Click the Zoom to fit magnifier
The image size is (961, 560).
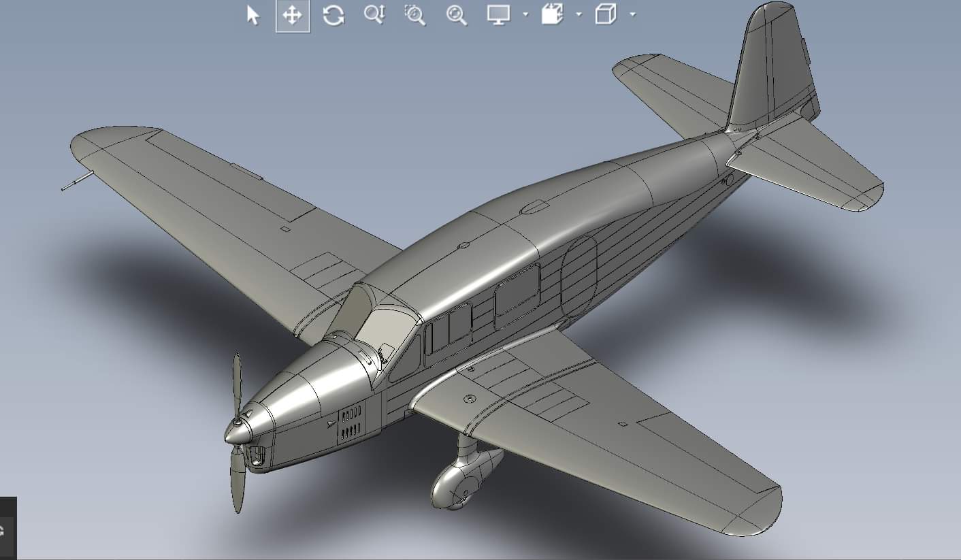pyautogui.click(x=457, y=15)
